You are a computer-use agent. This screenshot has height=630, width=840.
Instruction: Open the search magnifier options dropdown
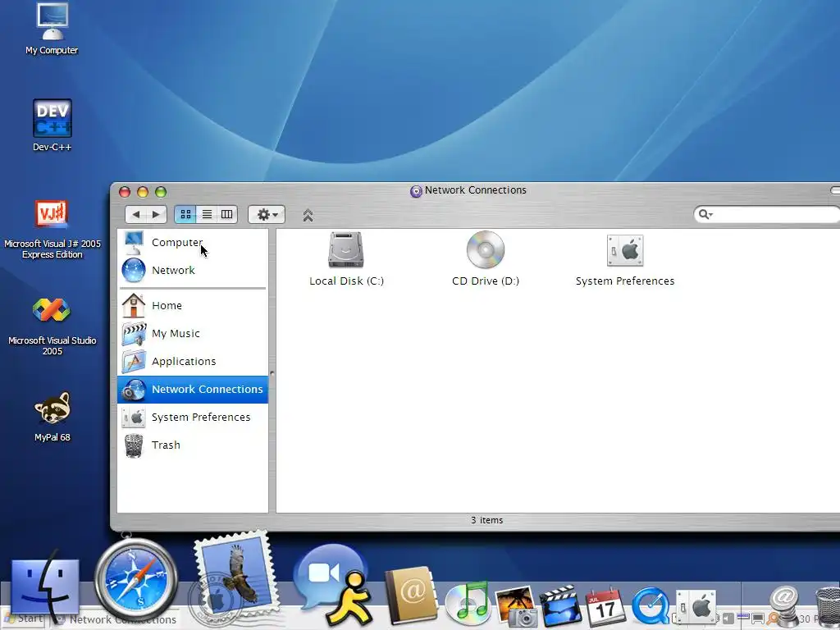705,214
